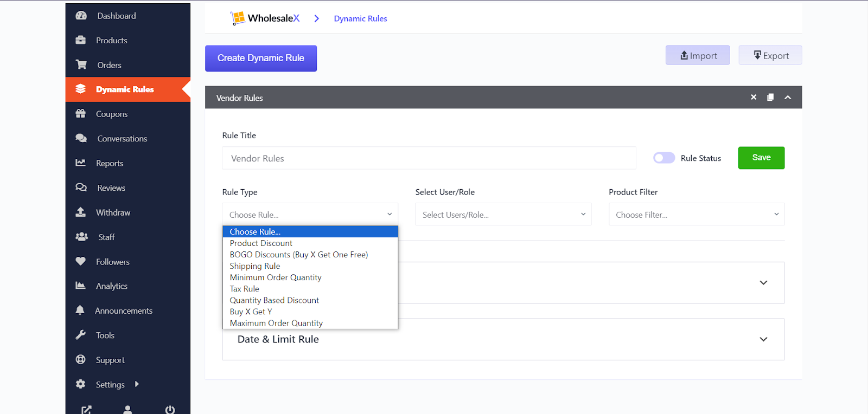Click the Export button
This screenshot has height=414, width=868.
click(x=770, y=55)
